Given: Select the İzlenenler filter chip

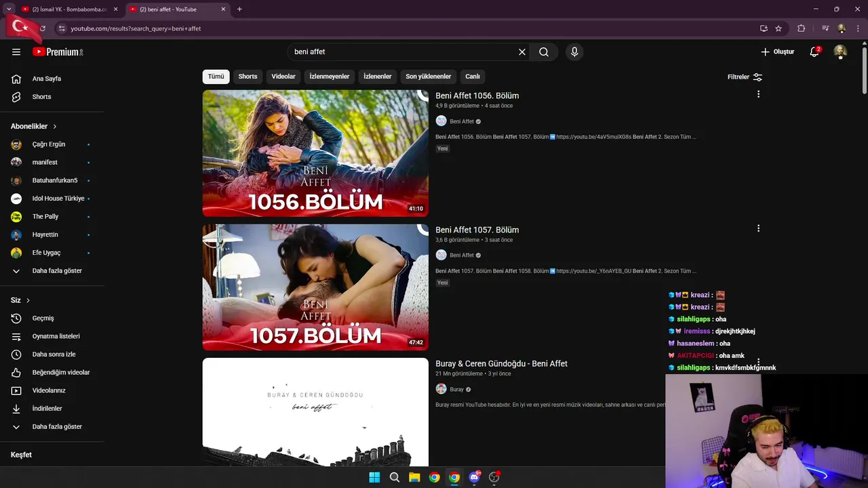Looking at the screenshot, I should pos(378,77).
